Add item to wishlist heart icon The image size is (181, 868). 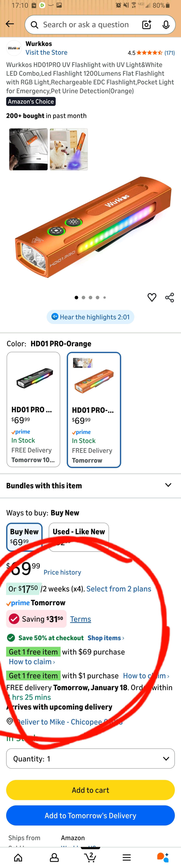pos(152,297)
